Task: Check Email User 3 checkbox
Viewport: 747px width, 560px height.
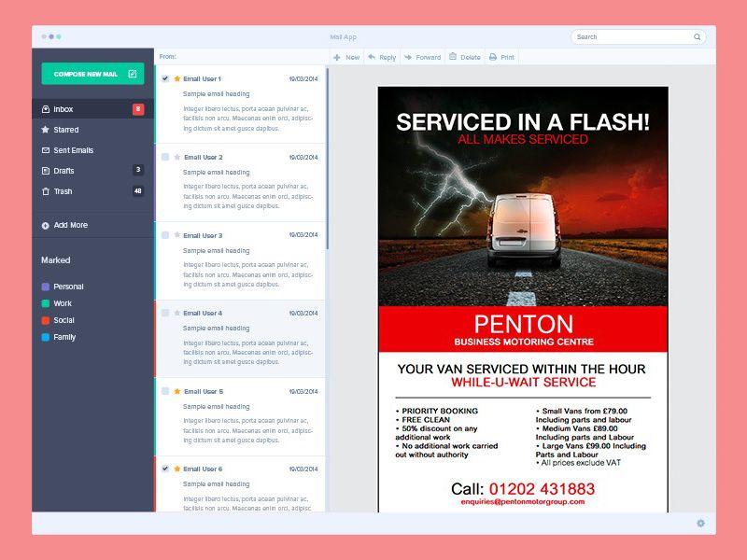Action: (x=165, y=235)
